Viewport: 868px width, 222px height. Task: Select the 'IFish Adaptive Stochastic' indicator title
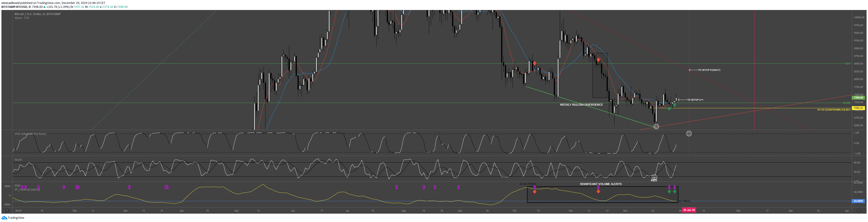[x=30, y=134]
